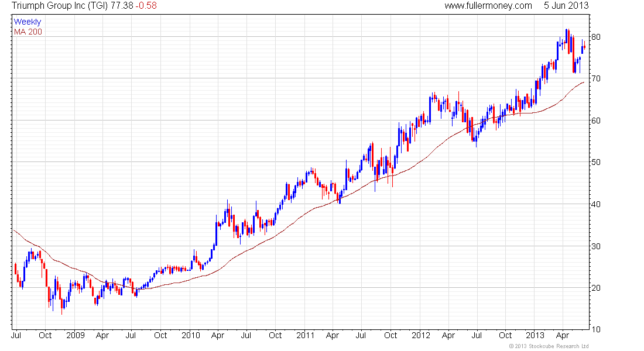The image size is (644, 351).
Task: Click the date '5 Jun 2013'
Action: pos(566,6)
